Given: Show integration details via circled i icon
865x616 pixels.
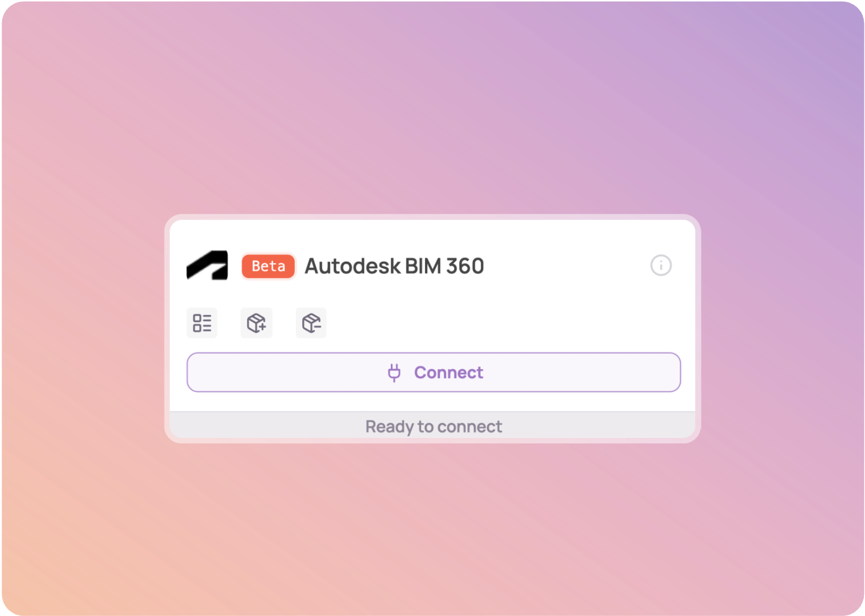Looking at the screenshot, I should click(661, 265).
